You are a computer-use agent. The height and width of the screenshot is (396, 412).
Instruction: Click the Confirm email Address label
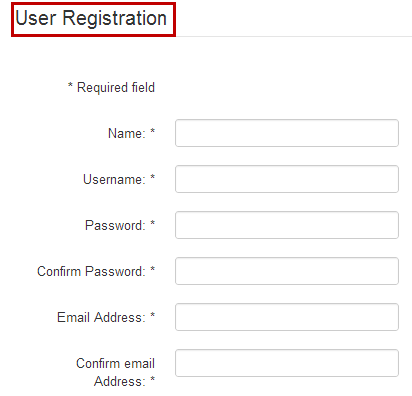pos(115,372)
